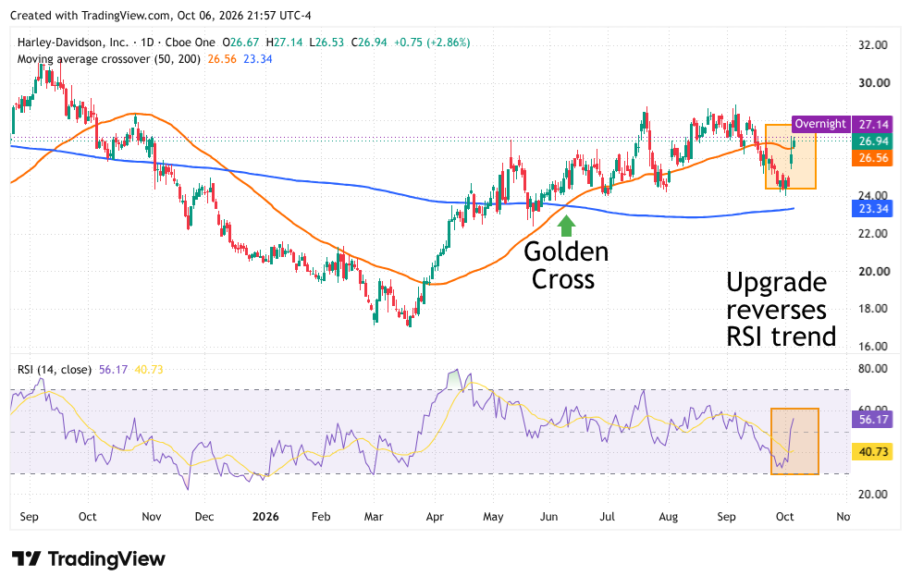
Task: Click the Jun label on time axis
Action: pyautogui.click(x=549, y=517)
